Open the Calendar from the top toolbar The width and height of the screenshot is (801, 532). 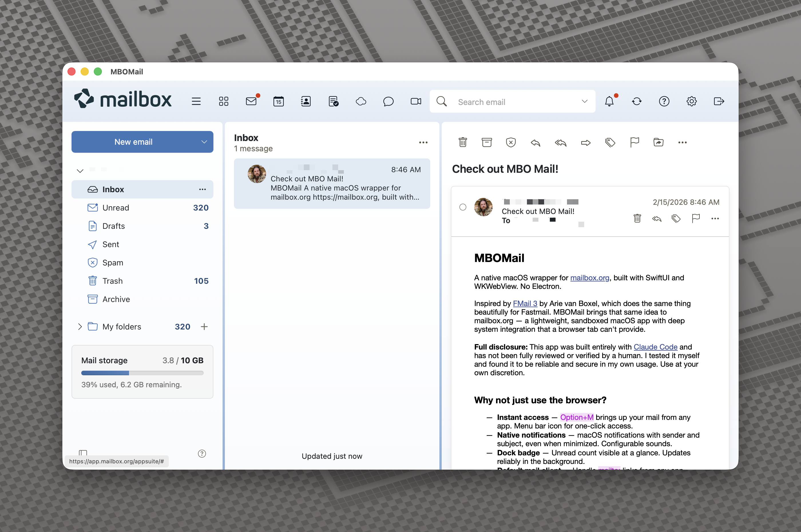point(278,101)
